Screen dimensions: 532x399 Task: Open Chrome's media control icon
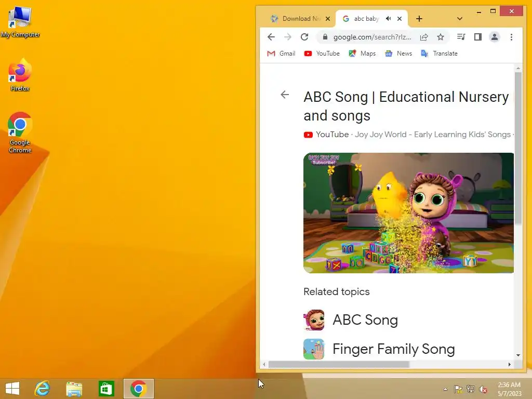461,37
